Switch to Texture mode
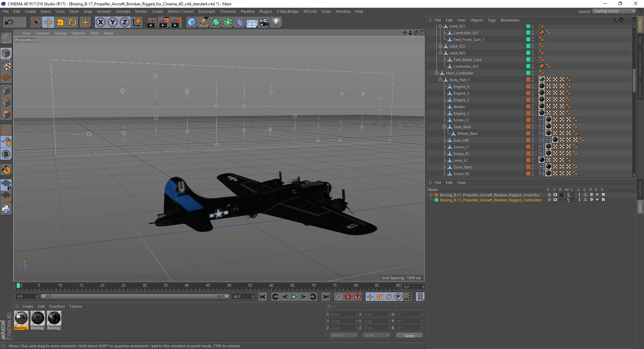Image resolution: width=644 pixels, height=349 pixels. click(6, 65)
